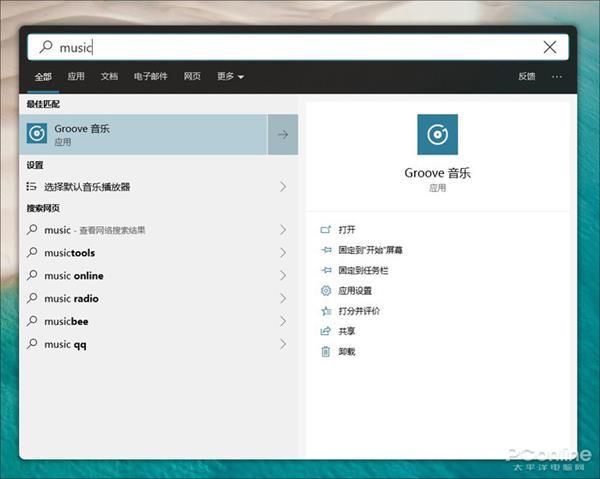Expand chevron for music web results
600x479 pixels.
point(283,230)
